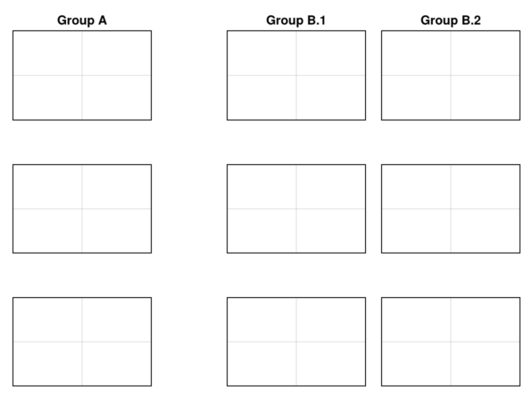
Task: Select the bottom-row panel in Group B.1 column
Action: pyautogui.click(x=296, y=342)
